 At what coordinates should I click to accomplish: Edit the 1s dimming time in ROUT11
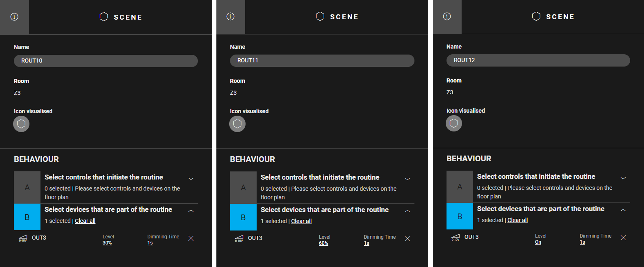366,243
